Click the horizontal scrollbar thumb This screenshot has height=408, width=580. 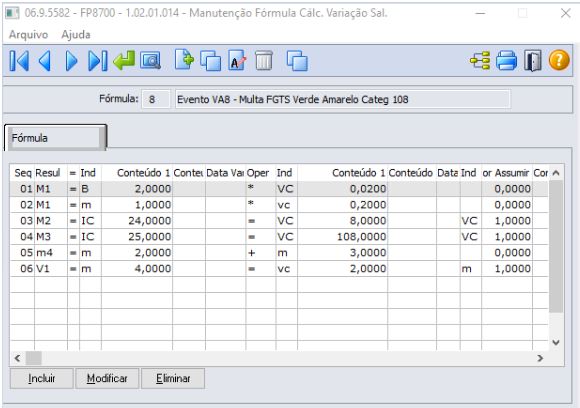(x=34, y=358)
